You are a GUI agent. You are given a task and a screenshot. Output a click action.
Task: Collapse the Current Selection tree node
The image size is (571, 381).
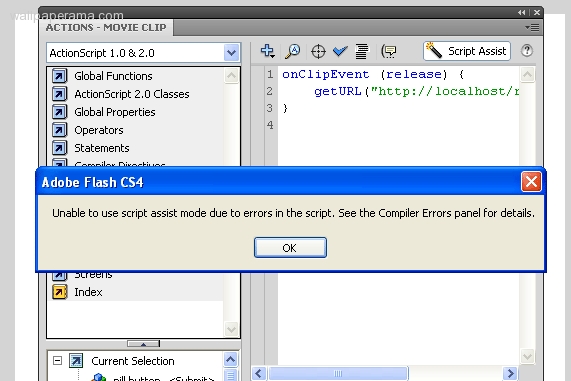58,361
